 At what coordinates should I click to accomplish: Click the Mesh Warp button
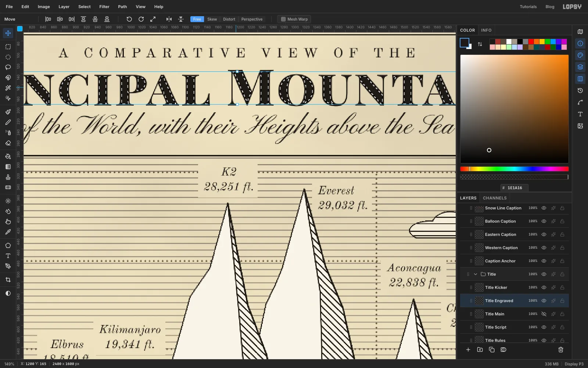294,19
